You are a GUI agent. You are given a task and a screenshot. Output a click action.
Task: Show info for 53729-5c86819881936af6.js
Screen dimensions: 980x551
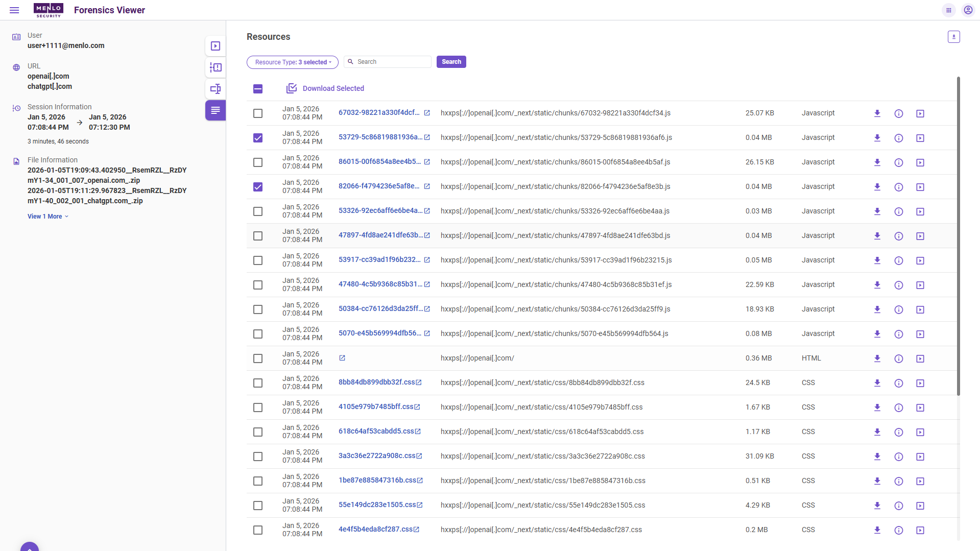[x=899, y=138]
